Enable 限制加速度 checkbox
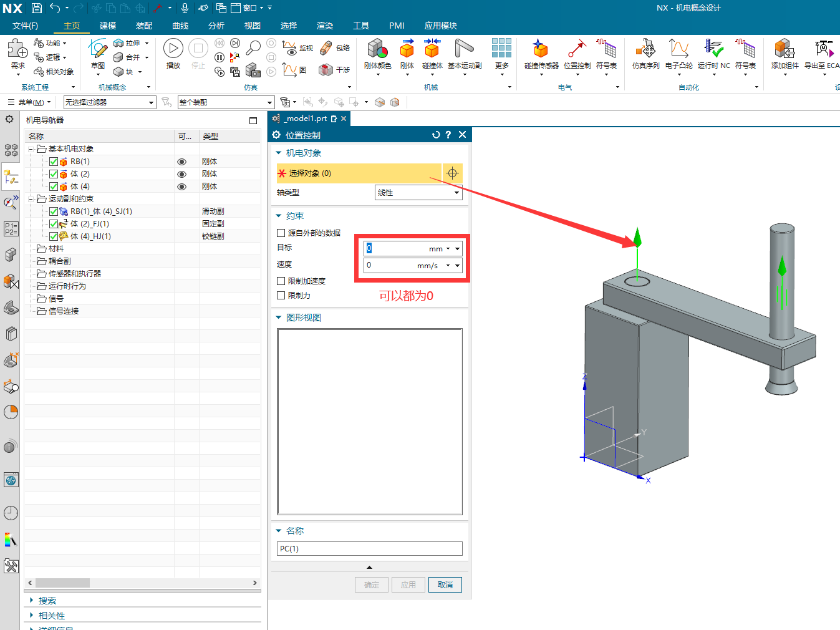Viewport: 840px width, 630px height. (281, 281)
